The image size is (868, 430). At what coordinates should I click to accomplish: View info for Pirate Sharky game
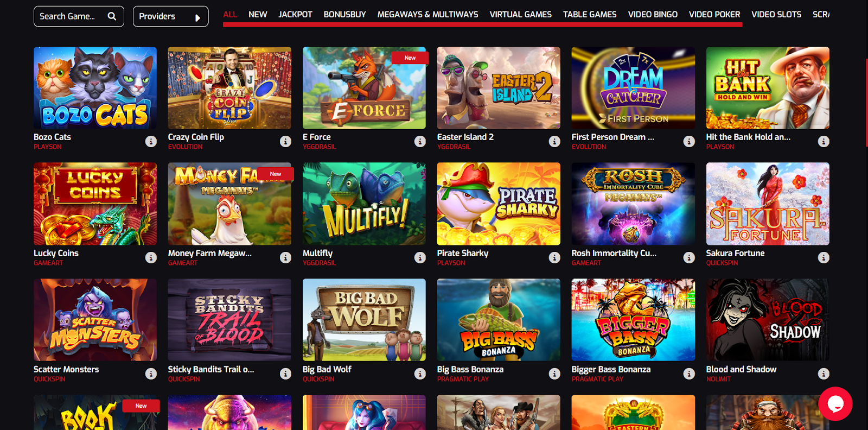554,257
